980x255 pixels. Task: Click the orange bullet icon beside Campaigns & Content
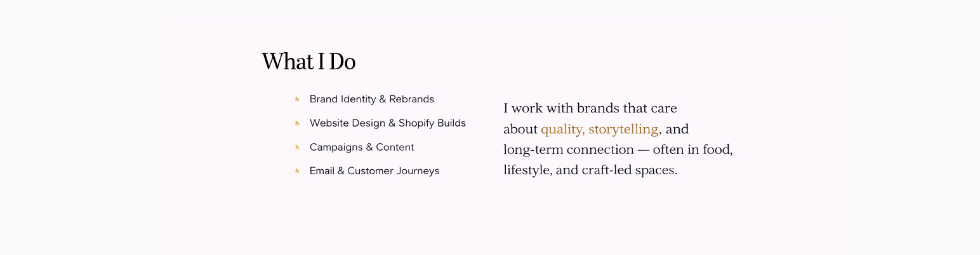pyautogui.click(x=296, y=147)
